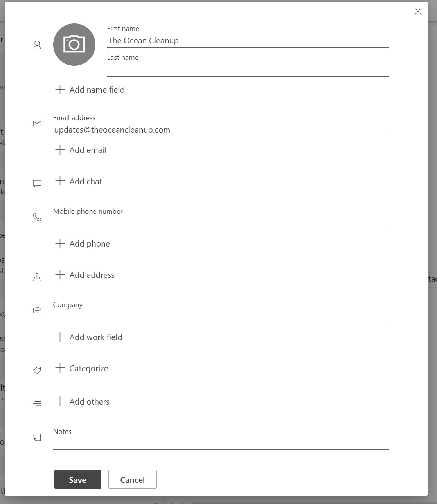Select the Company input field
437x504 pixels.
(221, 317)
